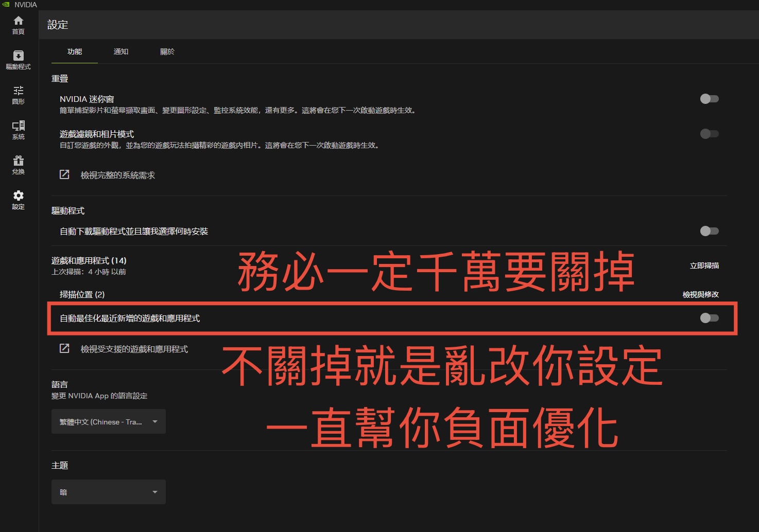The image size is (759, 532).
Task: Enable 自動下載驅動程式 toggle switch
Action: [x=709, y=231]
